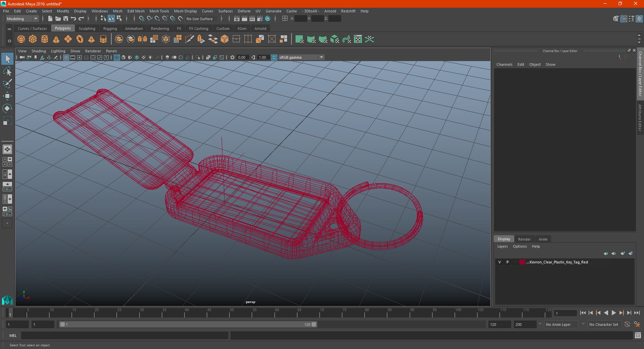Open the No Character Set dropdown
The image size is (644, 349).
tap(604, 325)
